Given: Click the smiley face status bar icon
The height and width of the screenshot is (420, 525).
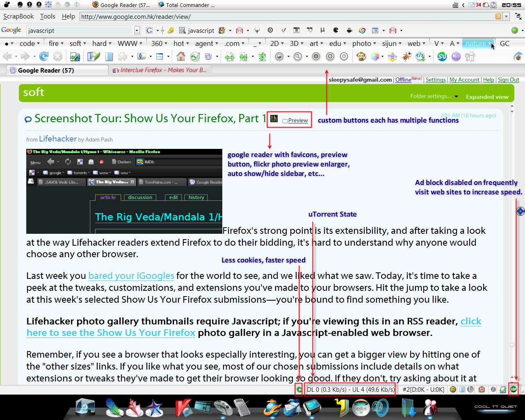Looking at the screenshot, I should [x=453, y=389].
